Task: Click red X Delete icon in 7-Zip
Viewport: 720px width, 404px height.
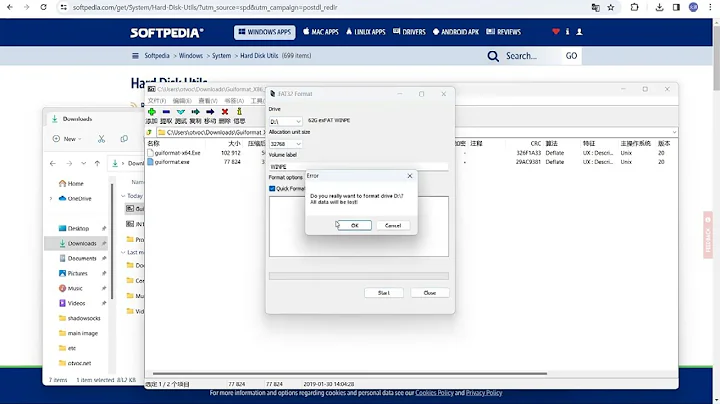Action: (x=225, y=112)
